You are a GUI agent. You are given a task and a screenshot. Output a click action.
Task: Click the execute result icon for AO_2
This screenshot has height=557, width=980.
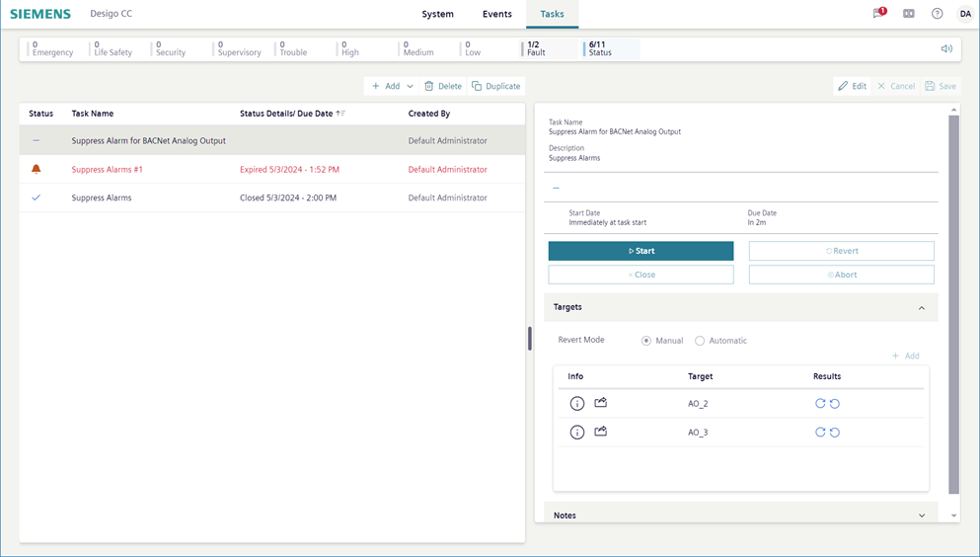(x=820, y=404)
